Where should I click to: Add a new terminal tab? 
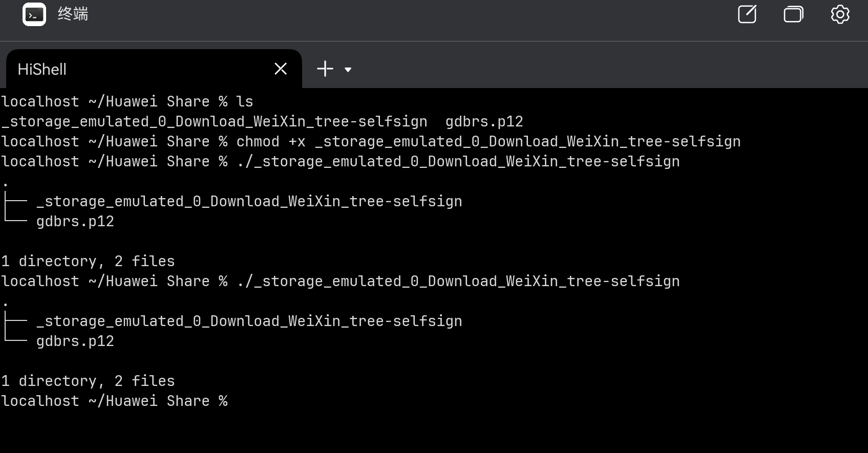click(325, 69)
